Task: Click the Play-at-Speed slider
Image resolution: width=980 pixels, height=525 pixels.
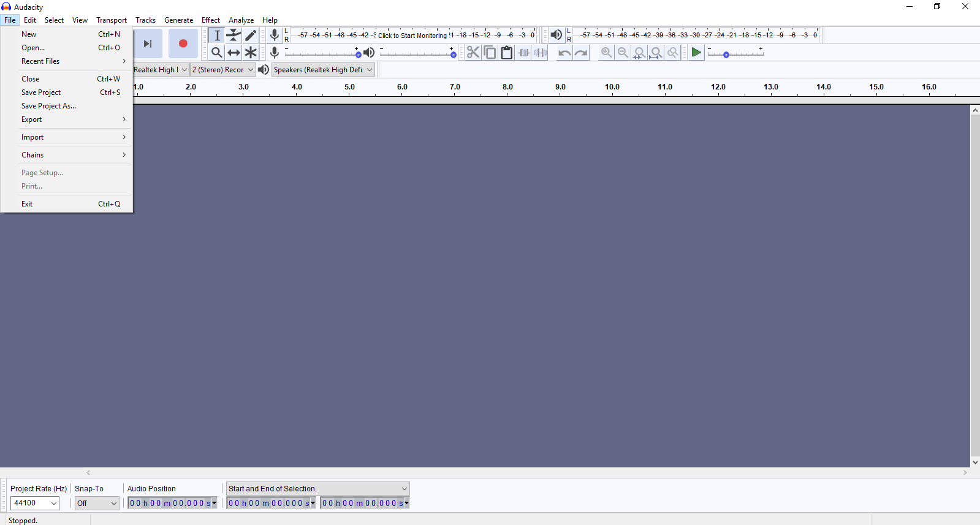Action: click(736, 53)
